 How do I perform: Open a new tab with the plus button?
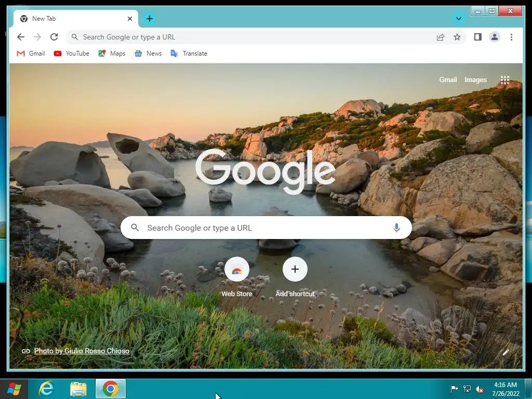[x=150, y=19]
